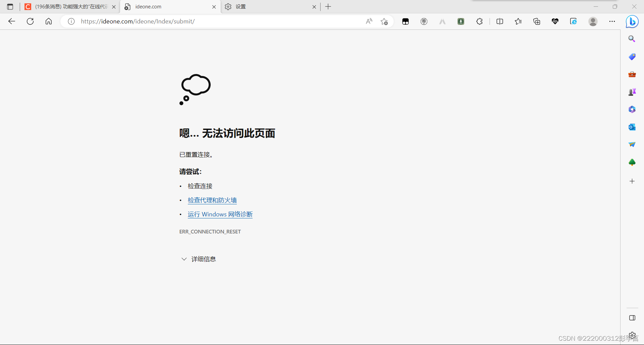Open sidebar Drop paper plane icon
The height and width of the screenshot is (345, 644).
pyautogui.click(x=632, y=145)
